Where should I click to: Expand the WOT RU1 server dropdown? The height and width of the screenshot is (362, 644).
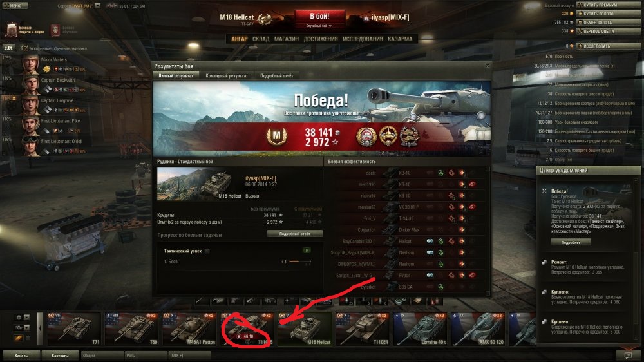(x=97, y=6)
